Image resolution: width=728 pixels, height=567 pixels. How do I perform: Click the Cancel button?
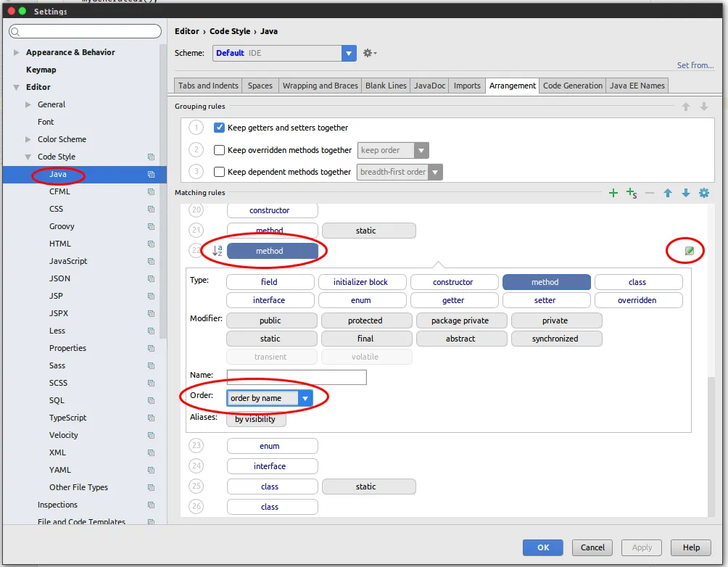592,547
